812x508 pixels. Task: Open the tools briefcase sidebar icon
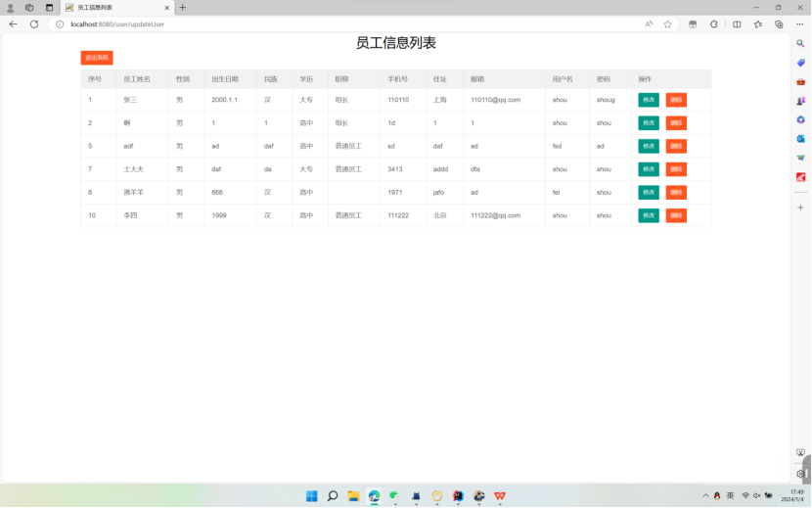[800, 82]
